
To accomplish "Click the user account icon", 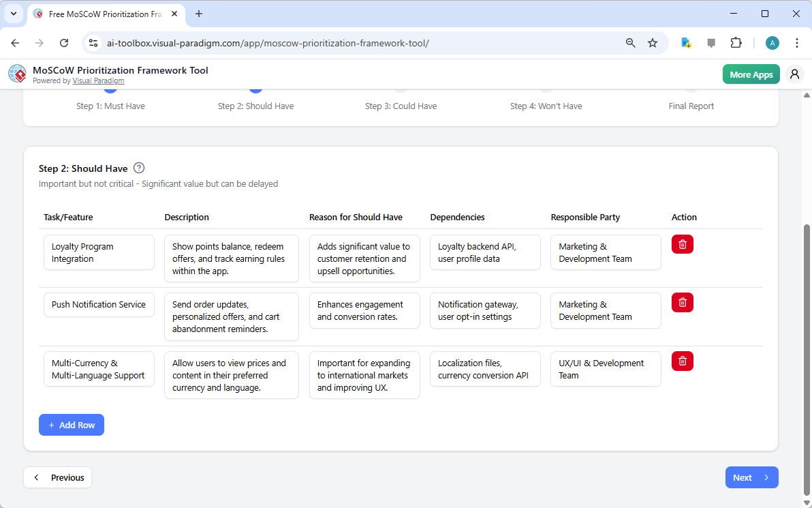I will click(794, 74).
